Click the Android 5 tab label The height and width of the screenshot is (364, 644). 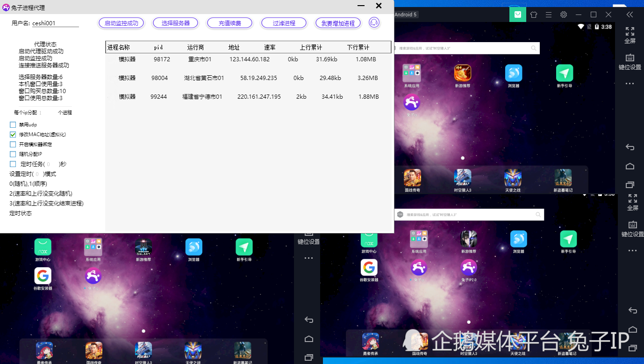tap(406, 15)
